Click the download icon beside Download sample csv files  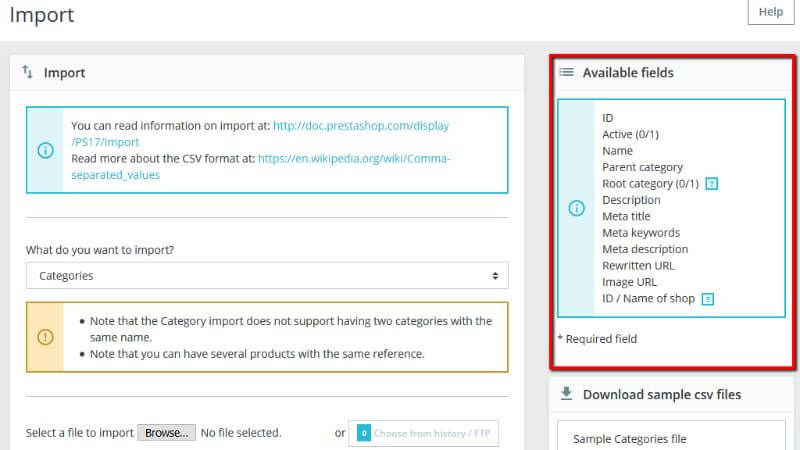(566, 394)
